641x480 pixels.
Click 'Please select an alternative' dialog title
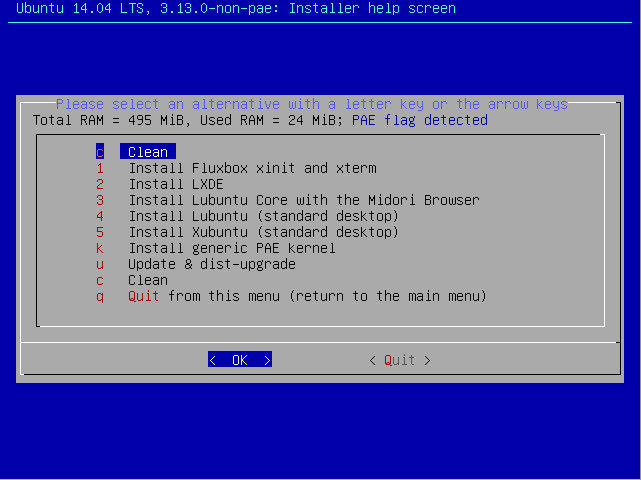312,104
